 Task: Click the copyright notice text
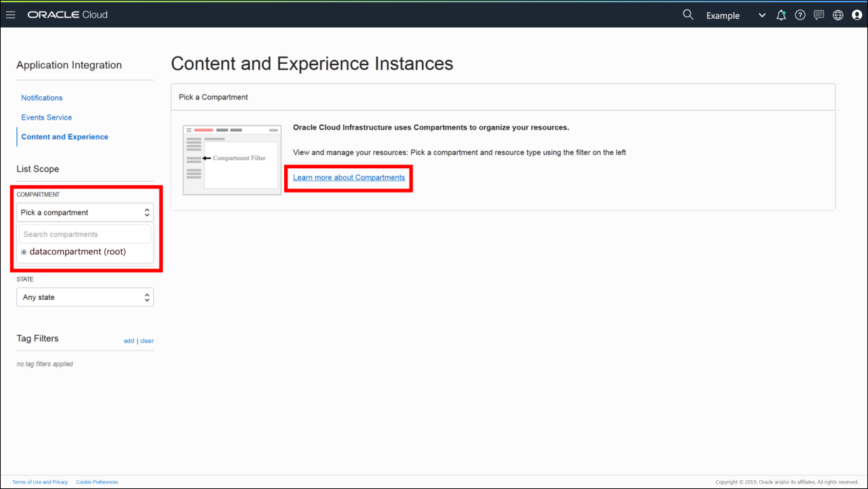787,482
